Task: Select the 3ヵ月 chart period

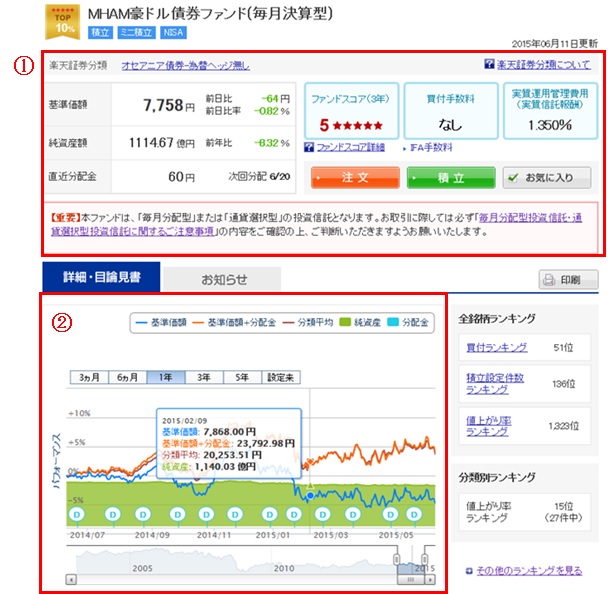Action: pos(89,377)
